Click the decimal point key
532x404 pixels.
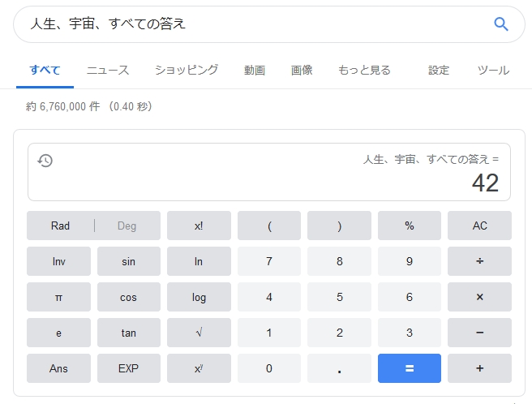tap(339, 368)
